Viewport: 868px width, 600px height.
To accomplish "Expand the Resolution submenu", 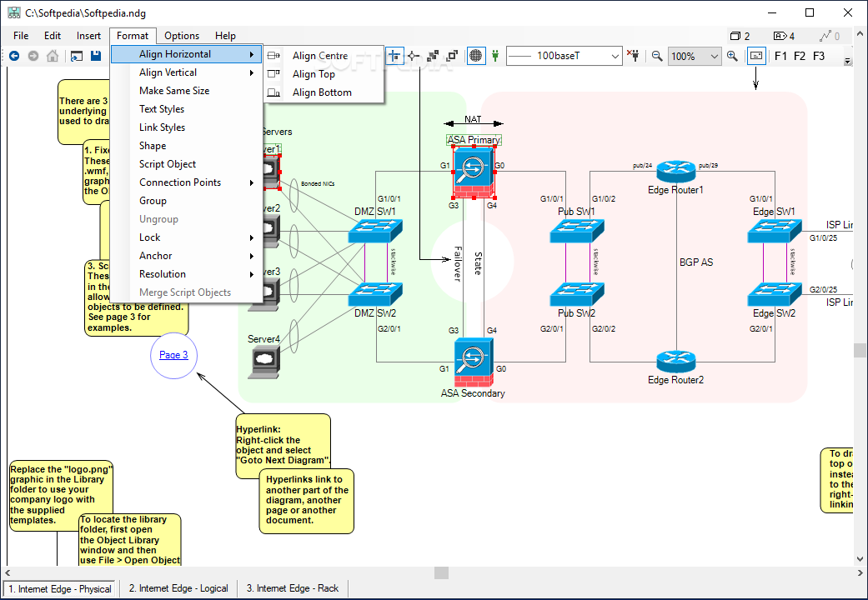I will [187, 274].
